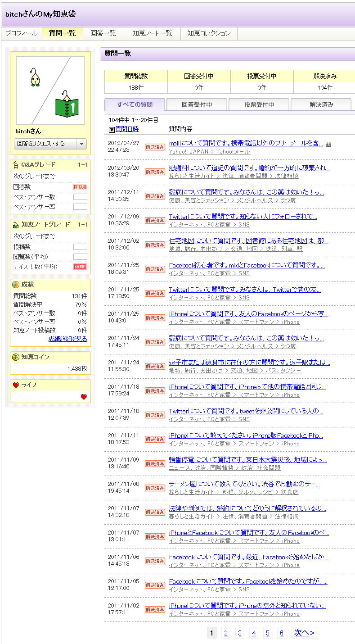The height and width of the screenshot is (644, 355).
Task: Open the ラーメン屋について question link
Action: (x=244, y=484)
